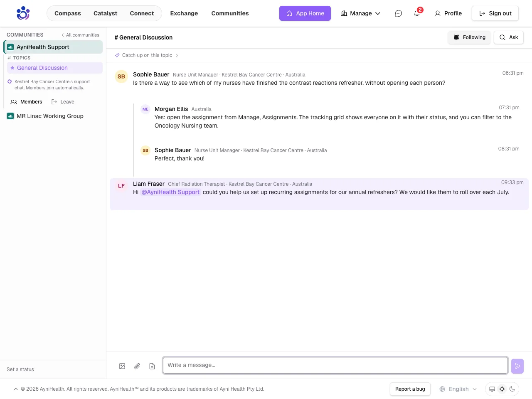Leave the community
Screen dimensions: 532x399
[x=63, y=102]
